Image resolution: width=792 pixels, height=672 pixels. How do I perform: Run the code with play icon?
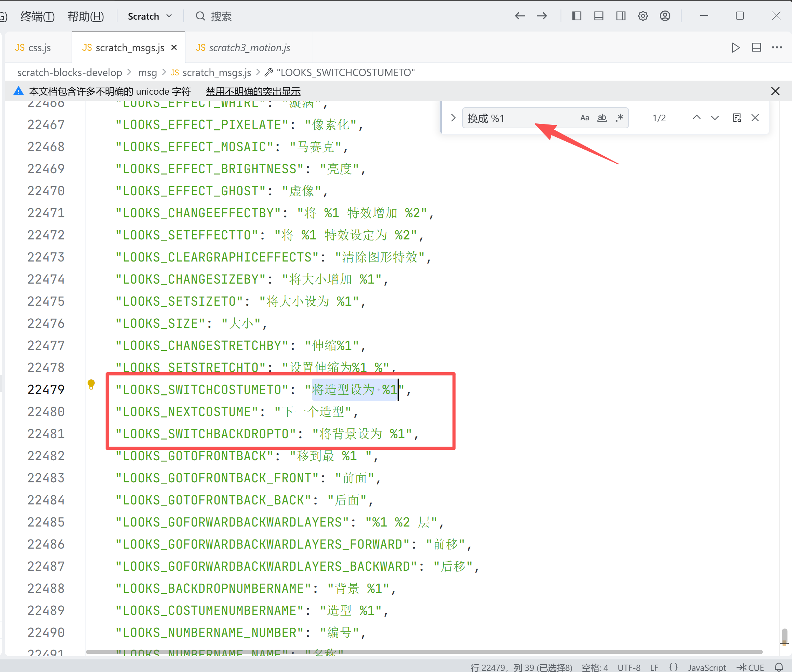click(736, 48)
